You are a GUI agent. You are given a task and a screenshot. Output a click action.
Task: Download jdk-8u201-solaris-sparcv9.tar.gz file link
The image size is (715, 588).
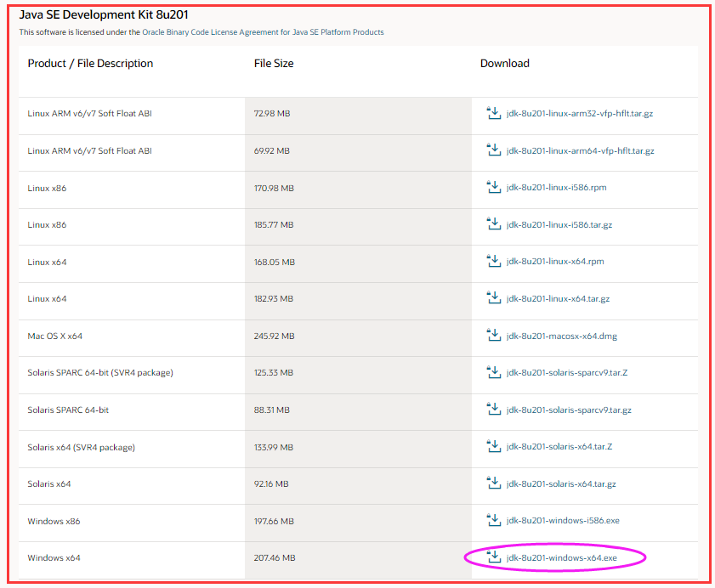(x=569, y=410)
